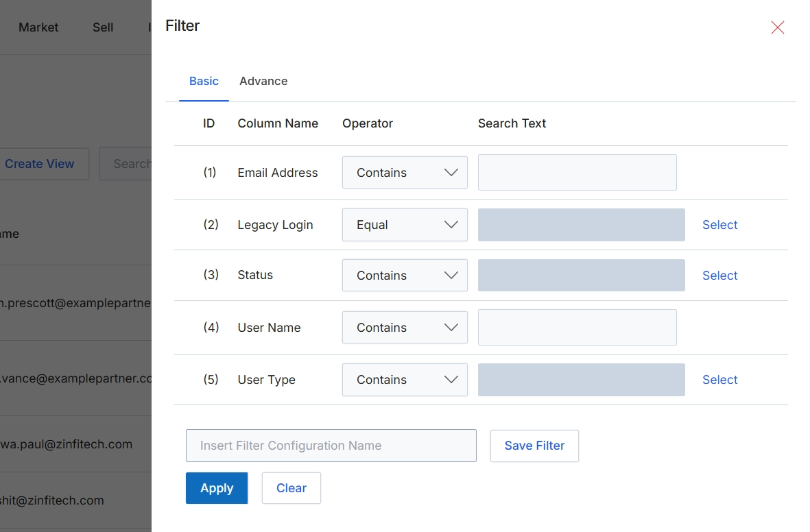Open the Legacy Login operator dropdown
Screen dimensions: 810x532
click(405, 225)
